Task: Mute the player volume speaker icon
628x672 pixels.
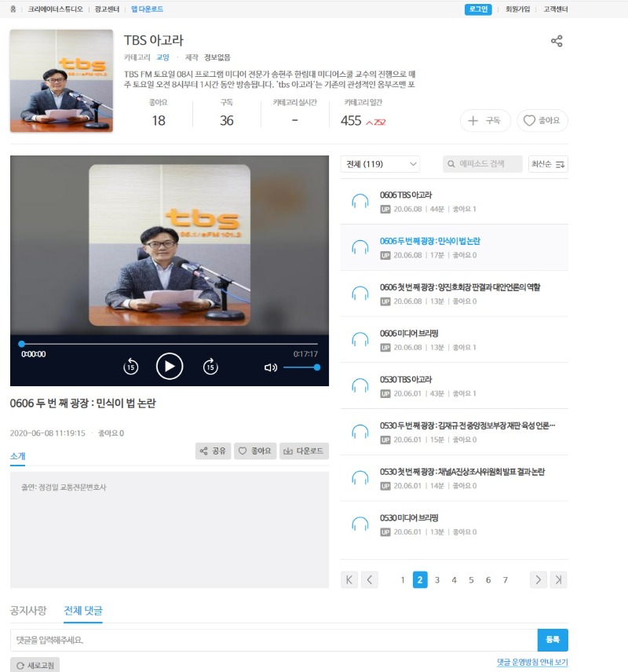Action: [271, 367]
